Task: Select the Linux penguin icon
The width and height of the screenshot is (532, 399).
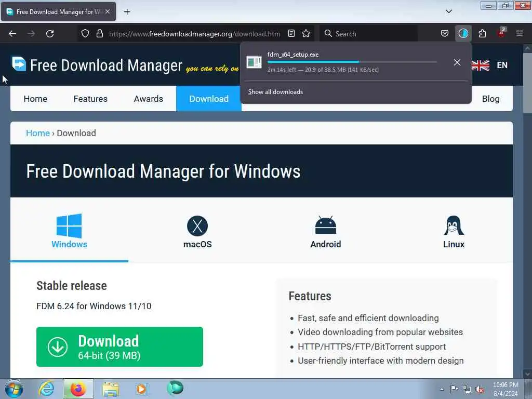Action: 454,225
